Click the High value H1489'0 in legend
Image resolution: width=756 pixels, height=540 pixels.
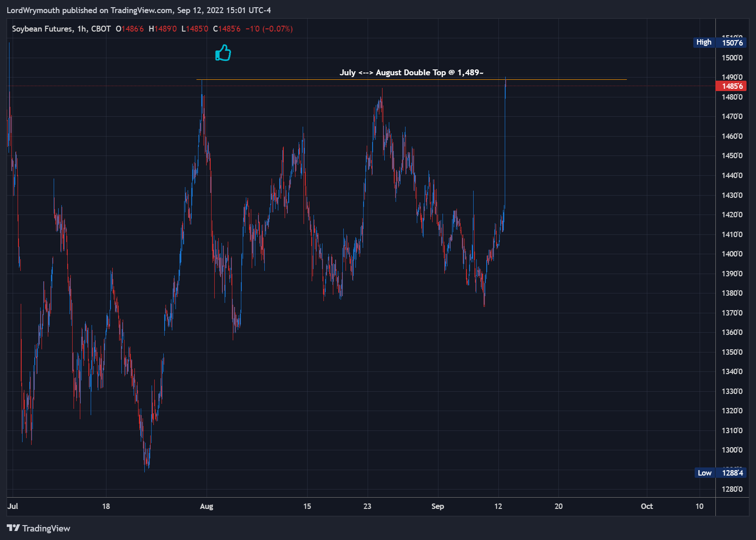163,29
